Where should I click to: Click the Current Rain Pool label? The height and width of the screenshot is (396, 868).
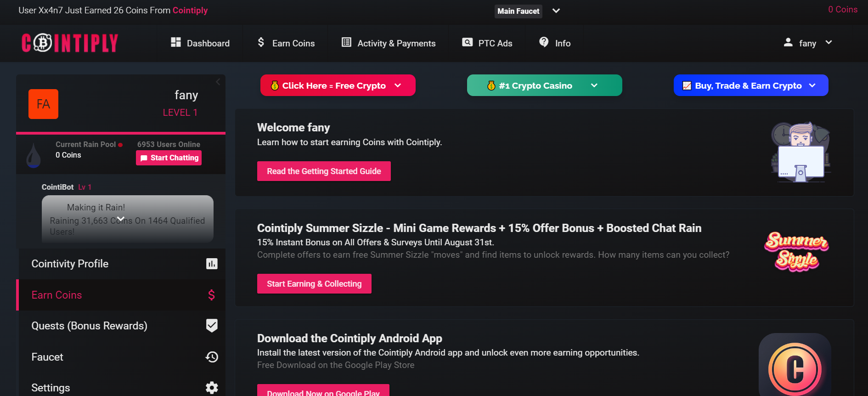86,144
